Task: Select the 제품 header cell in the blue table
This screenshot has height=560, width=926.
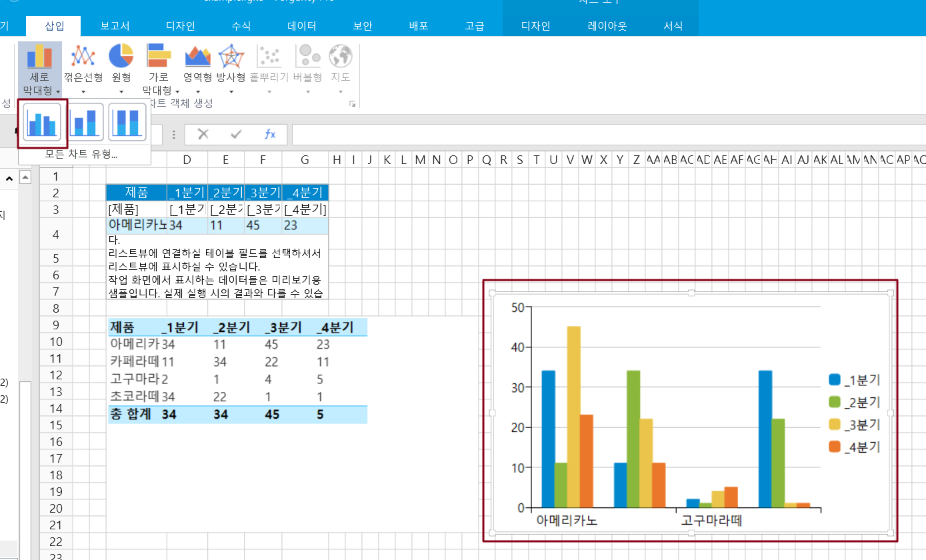Action: click(x=136, y=193)
